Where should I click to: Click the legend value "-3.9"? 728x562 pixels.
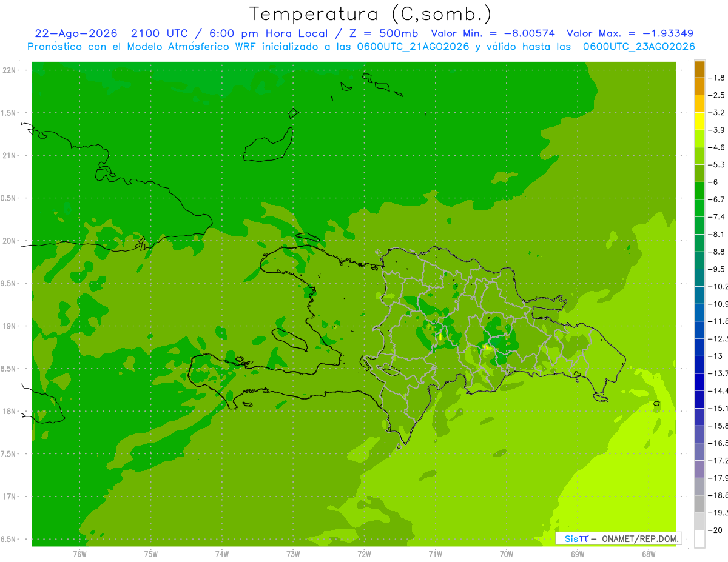(716, 130)
